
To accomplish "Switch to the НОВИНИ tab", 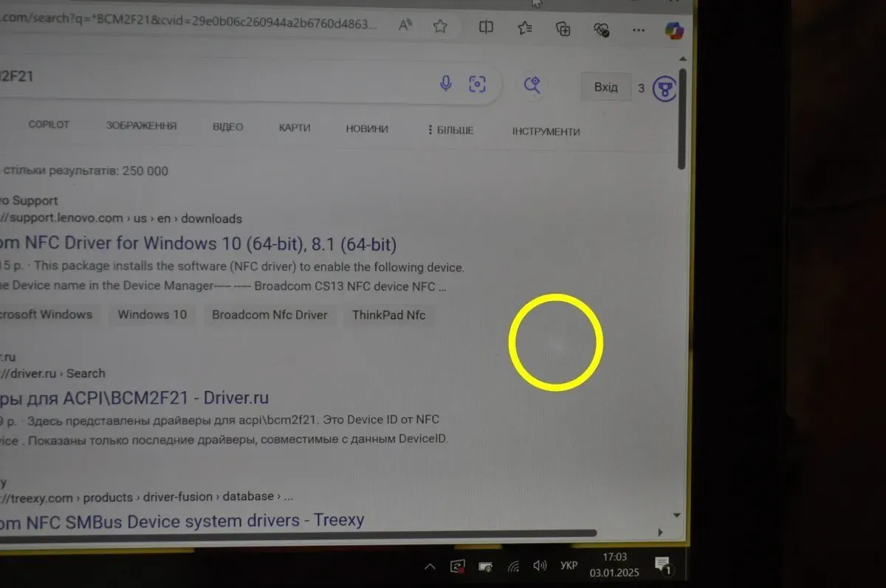I will click(366, 128).
